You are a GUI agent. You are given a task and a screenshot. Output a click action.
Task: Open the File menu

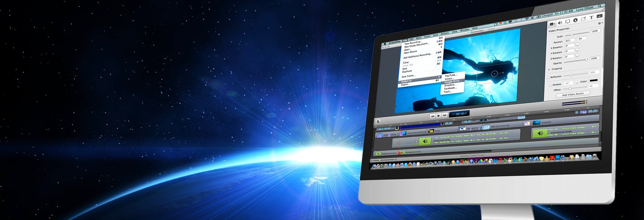coord(405,41)
